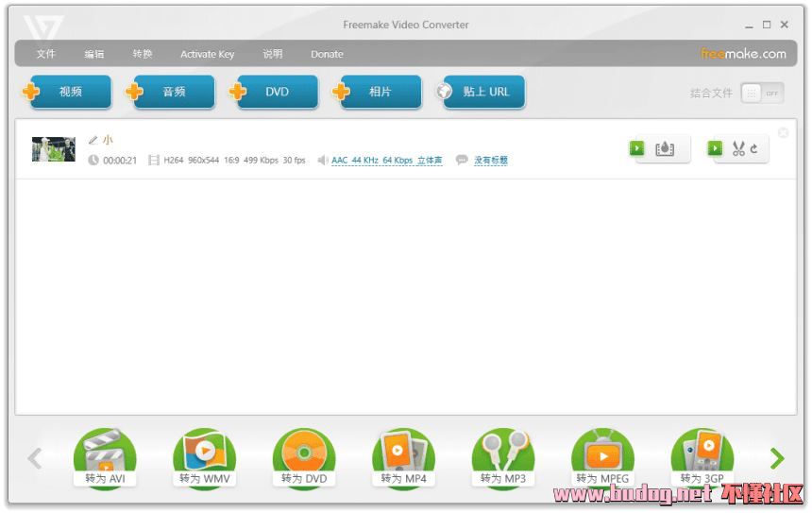The width and height of the screenshot is (812, 513).
Task: Add audio with 音频 button
Action: click(171, 92)
